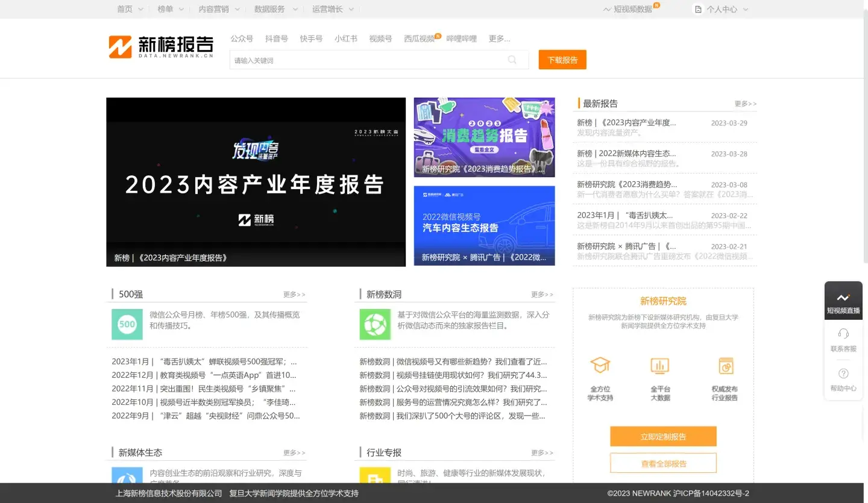Screen dimensions: 868x503
Task: Open 我们深扒了500个大号的评论区 article
Action: coord(453,416)
